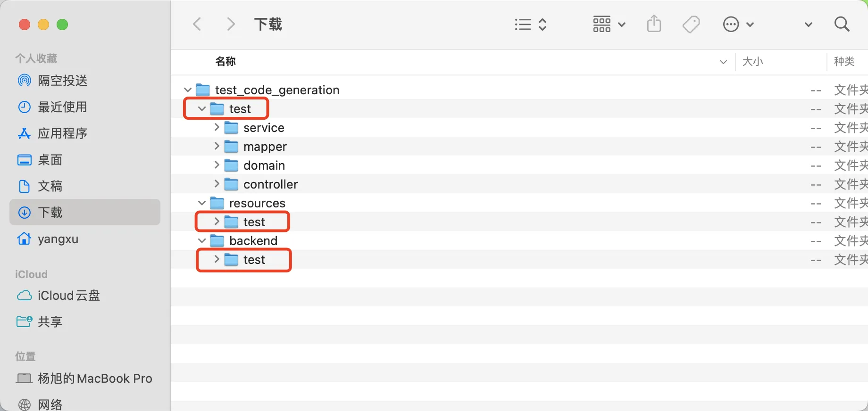Select the controller folder name
This screenshot has width=868, height=411.
point(271,184)
